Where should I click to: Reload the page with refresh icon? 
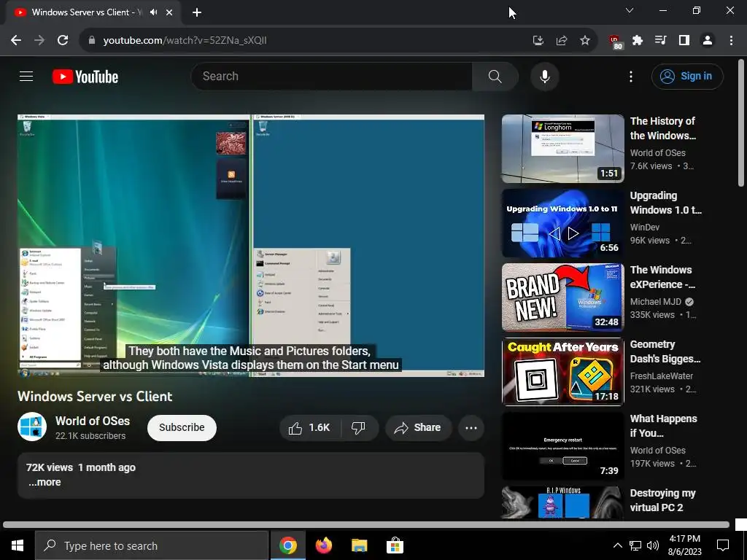[63, 41]
